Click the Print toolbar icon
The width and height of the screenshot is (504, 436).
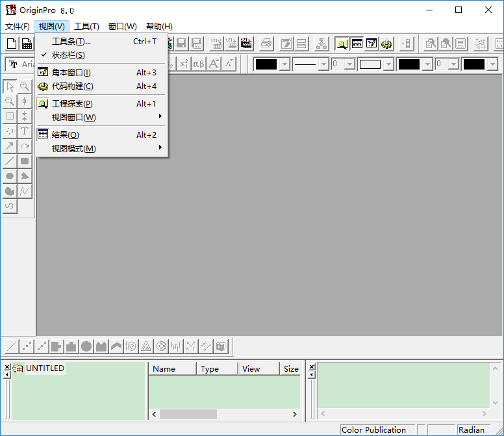click(266, 44)
